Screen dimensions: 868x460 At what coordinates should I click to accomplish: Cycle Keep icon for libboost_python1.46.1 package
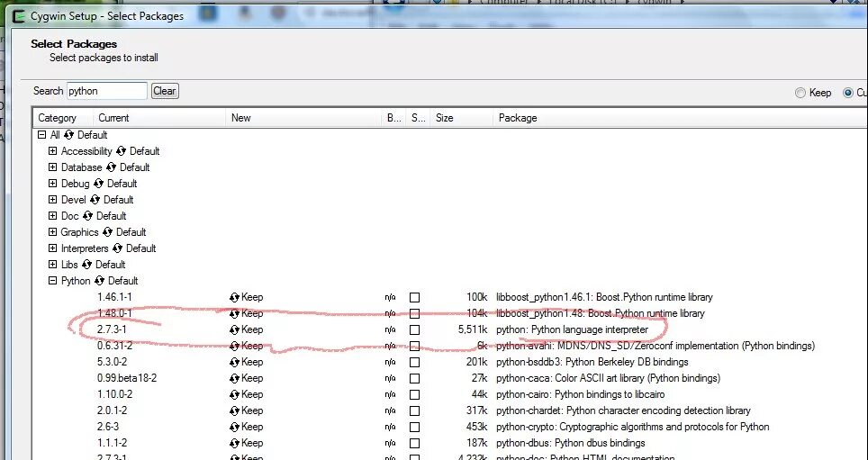point(234,297)
